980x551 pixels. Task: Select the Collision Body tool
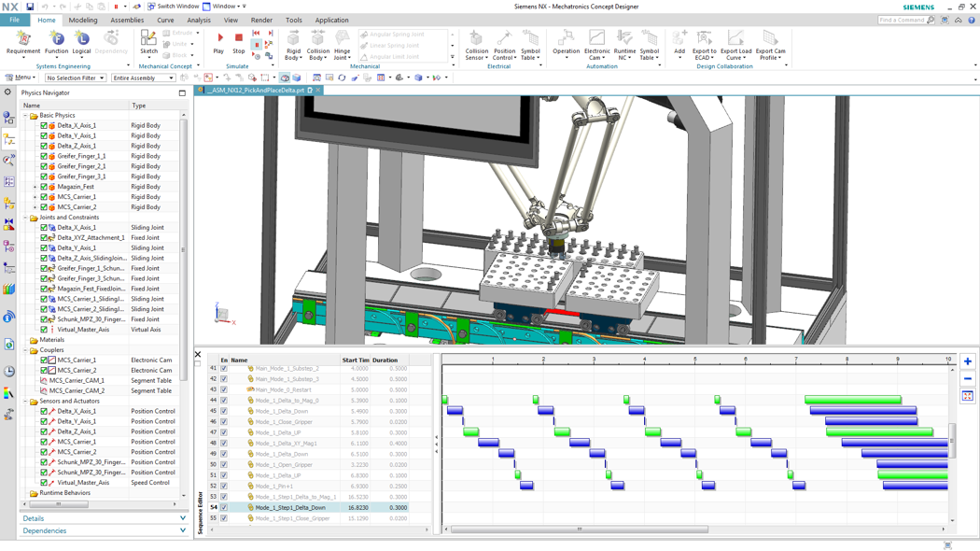click(317, 40)
